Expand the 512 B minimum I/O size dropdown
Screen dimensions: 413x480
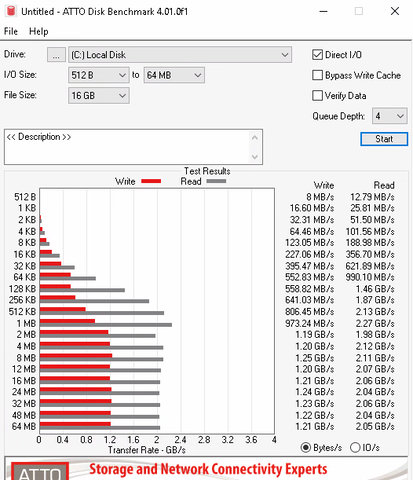[99, 75]
